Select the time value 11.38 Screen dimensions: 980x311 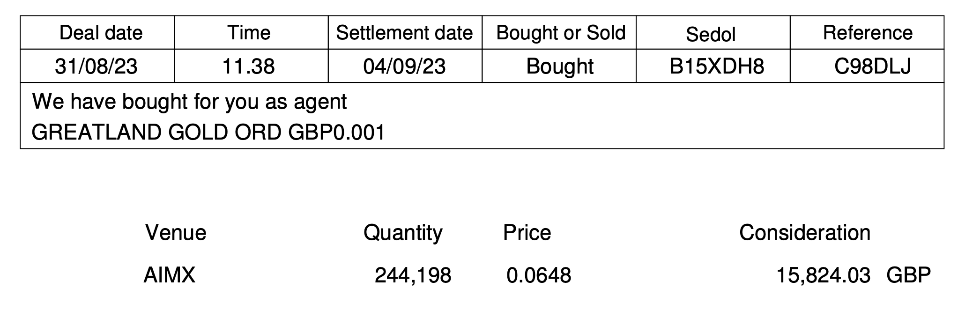[251, 66]
